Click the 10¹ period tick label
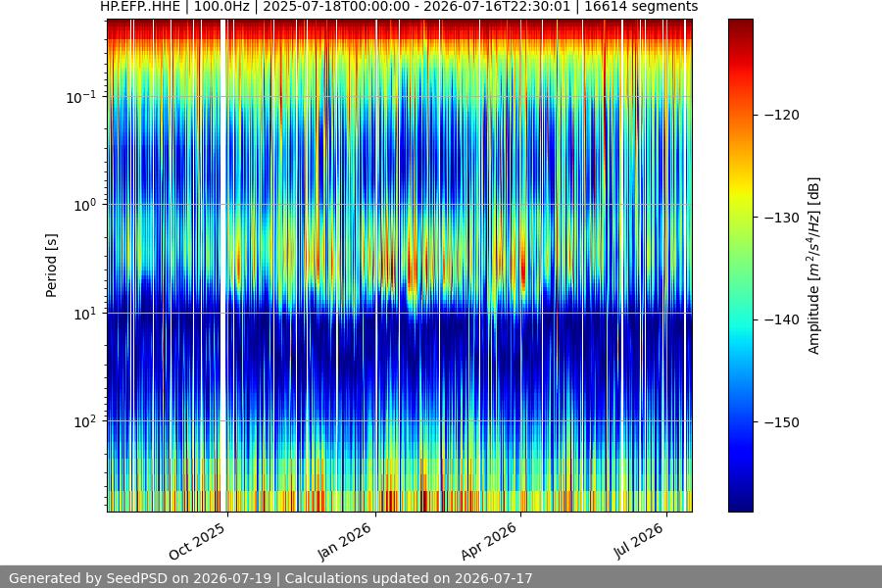Screen dimensions: 882x588 click(x=85, y=314)
